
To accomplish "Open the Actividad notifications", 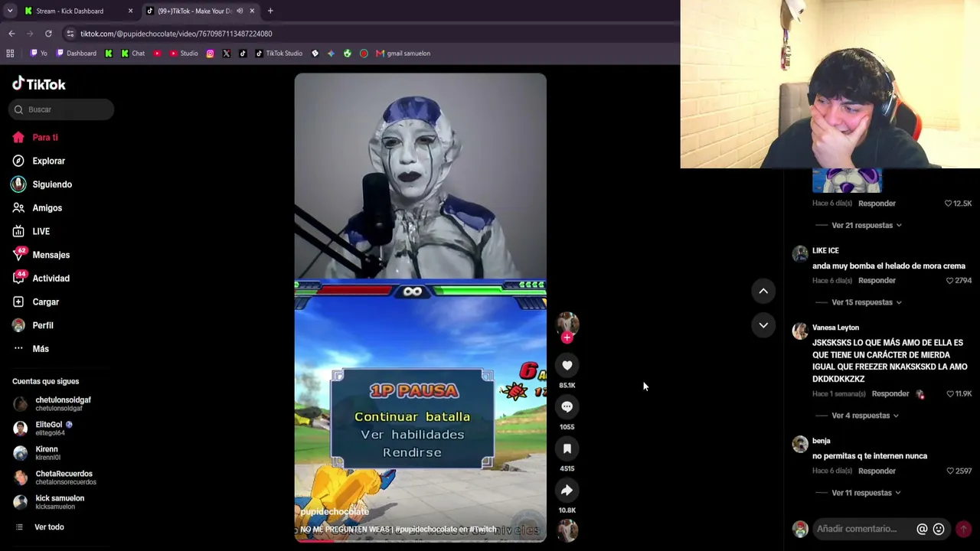I will [x=41, y=279].
